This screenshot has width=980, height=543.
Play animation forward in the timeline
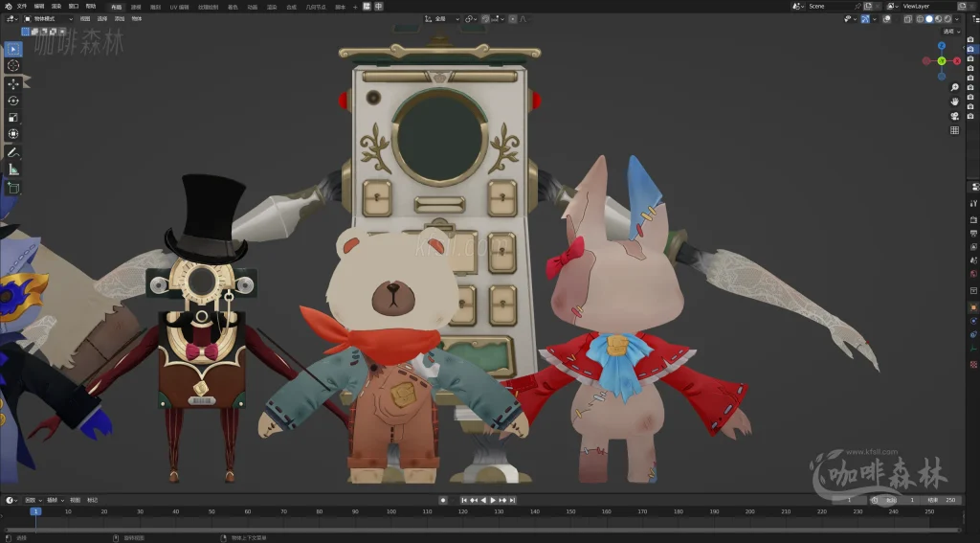coord(493,501)
